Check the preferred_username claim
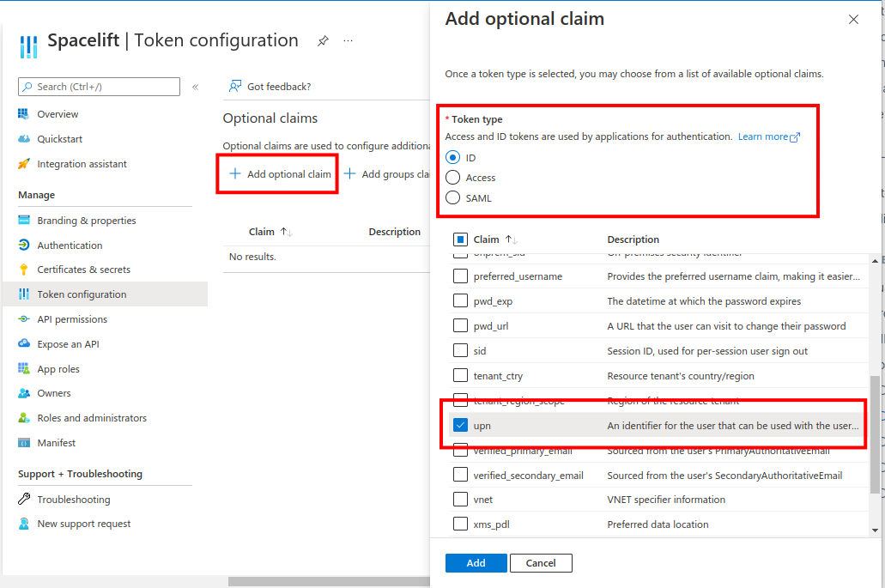The image size is (885, 588). 460,276
